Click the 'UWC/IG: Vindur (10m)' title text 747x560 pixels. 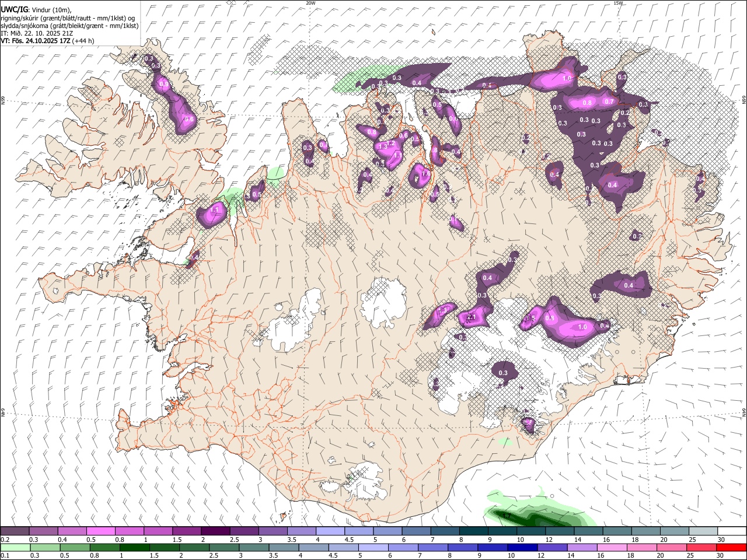(36, 9)
